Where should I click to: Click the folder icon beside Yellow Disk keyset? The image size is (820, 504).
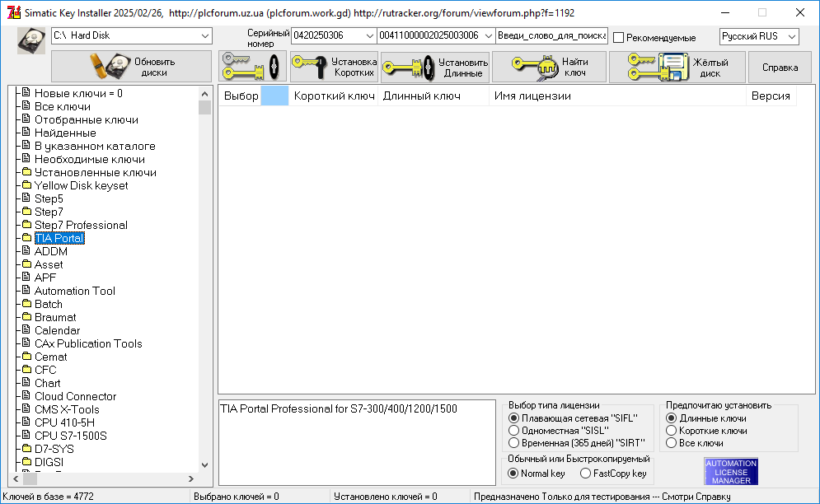26,185
